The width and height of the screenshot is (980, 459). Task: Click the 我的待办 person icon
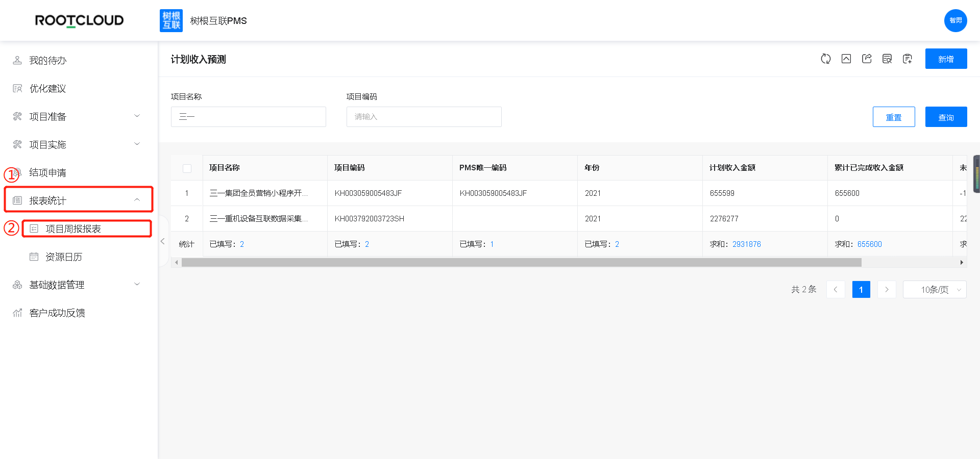tap(17, 60)
